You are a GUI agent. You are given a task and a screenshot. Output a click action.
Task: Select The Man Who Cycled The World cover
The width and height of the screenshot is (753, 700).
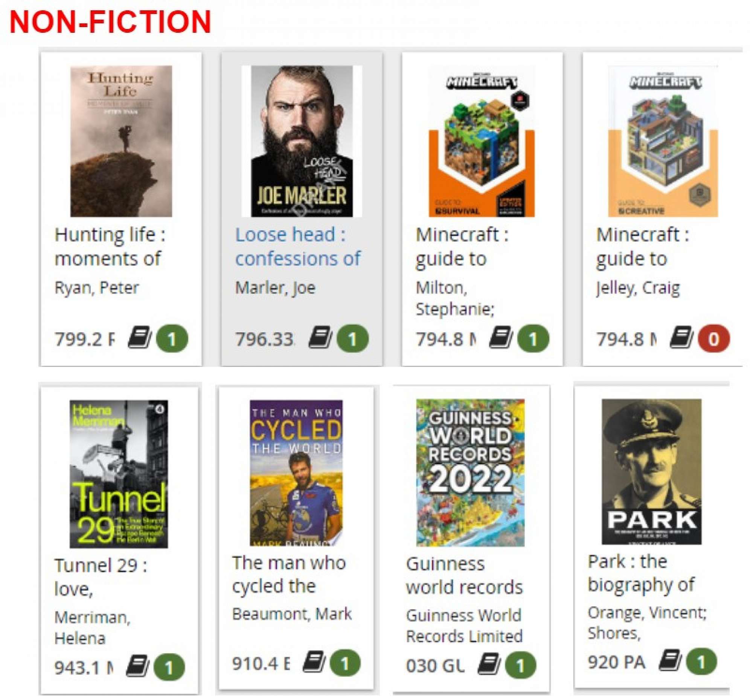click(x=296, y=472)
